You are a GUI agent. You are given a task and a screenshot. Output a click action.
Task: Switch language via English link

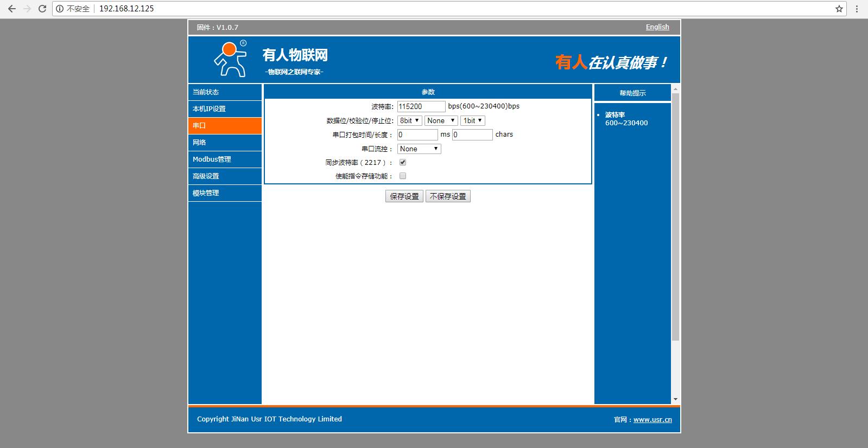coord(657,27)
